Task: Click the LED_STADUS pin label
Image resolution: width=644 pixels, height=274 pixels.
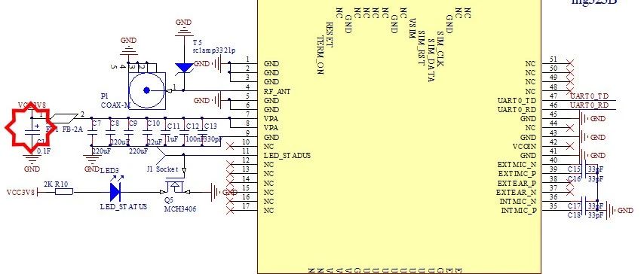Action: tap(287, 156)
